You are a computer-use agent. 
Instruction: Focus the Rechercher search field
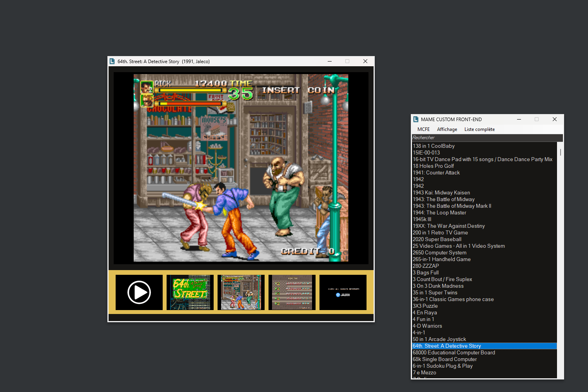click(487, 138)
